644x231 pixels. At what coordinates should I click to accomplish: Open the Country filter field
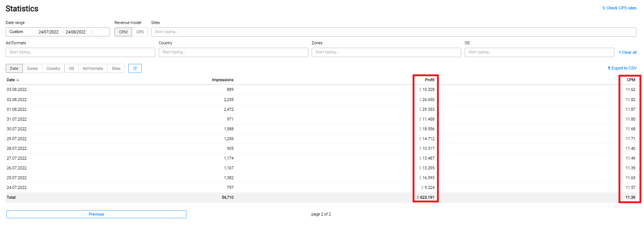click(233, 52)
